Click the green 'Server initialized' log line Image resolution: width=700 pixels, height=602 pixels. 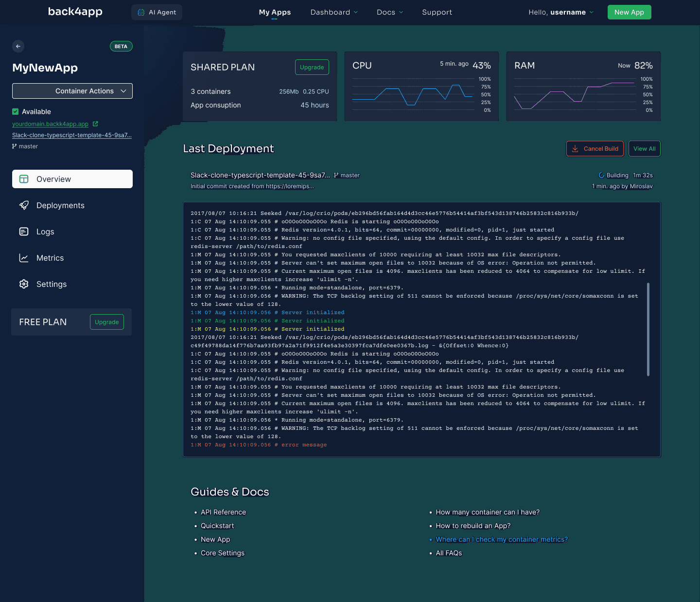(x=267, y=321)
